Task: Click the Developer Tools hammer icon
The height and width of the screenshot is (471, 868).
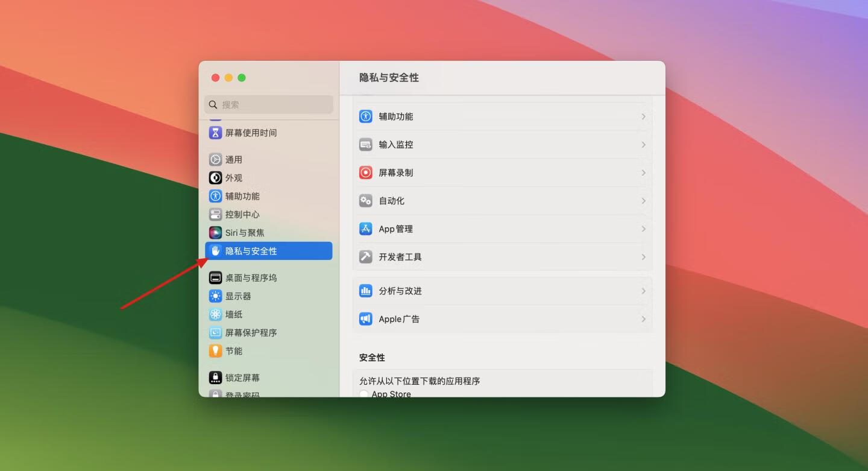Action: [x=366, y=257]
